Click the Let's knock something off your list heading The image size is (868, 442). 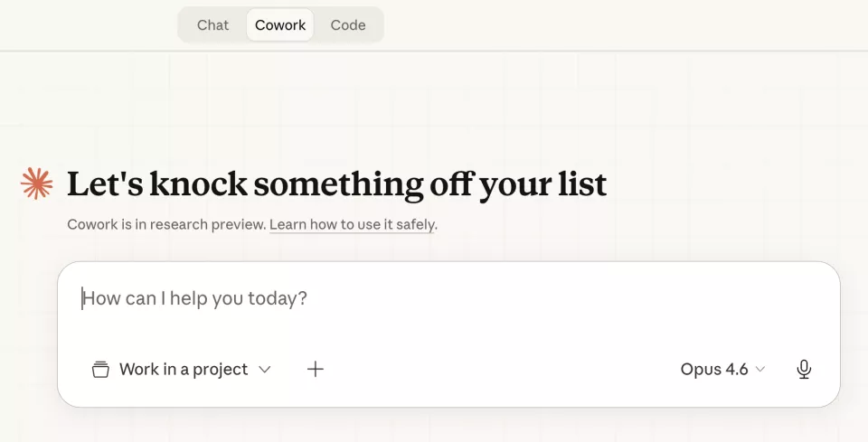click(336, 183)
